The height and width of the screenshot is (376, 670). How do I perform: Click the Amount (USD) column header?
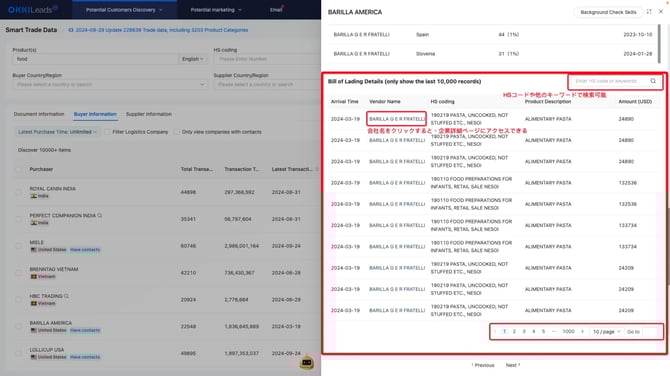[635, 102]
